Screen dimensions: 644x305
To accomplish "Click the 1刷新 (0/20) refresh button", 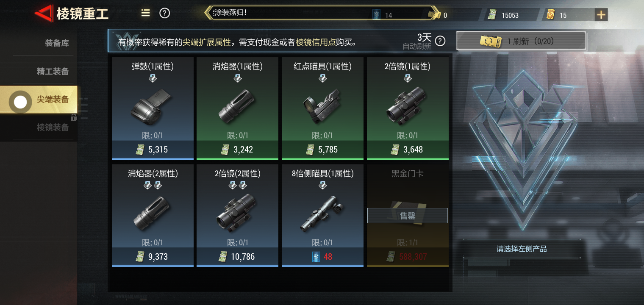I will 521,41.
